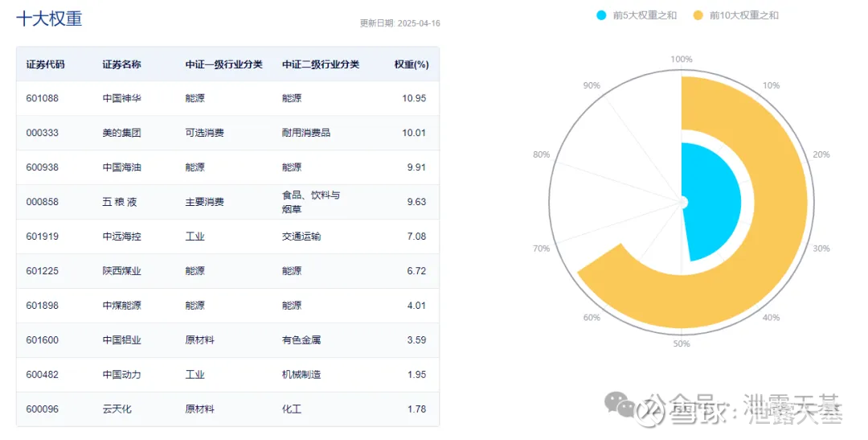Select security name 中煤能源
The image size is (868, 440).
click(122, 306)
